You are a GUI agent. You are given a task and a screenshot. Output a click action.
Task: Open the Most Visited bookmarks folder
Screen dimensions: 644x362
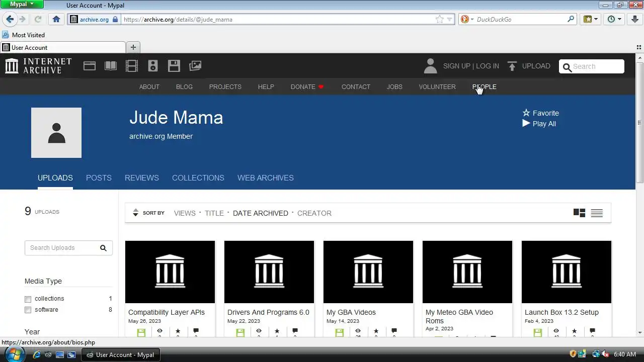click(x=24, y=35)
